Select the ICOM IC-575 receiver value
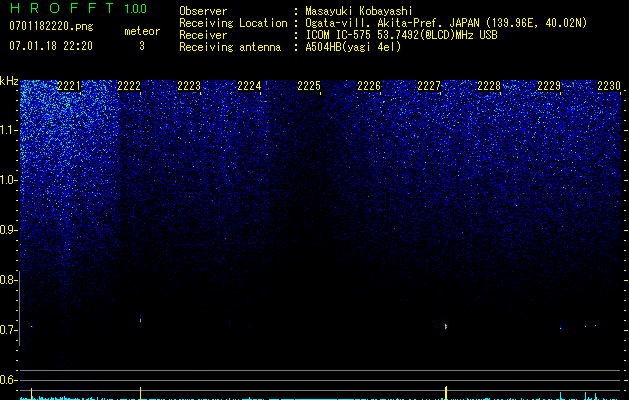 [401, 35]
